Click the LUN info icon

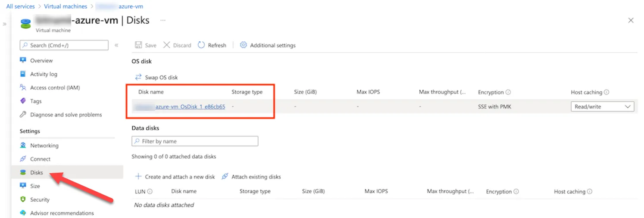(150, 191)
